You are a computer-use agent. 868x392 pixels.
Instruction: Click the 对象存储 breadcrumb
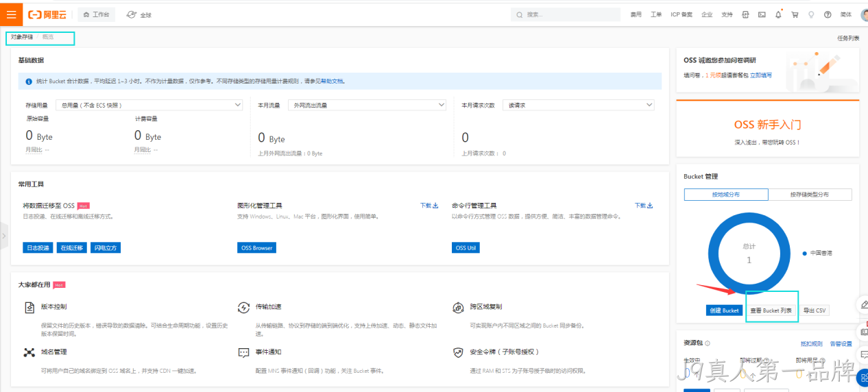pos(22,37)
